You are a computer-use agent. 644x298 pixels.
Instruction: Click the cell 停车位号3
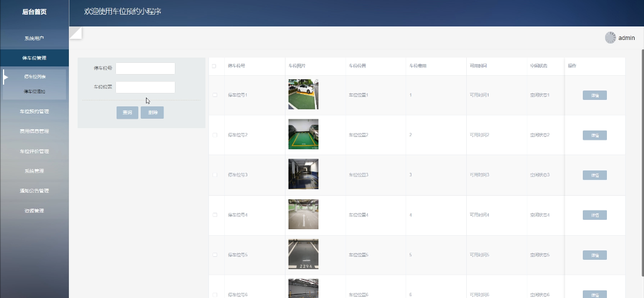pos(238,175)
